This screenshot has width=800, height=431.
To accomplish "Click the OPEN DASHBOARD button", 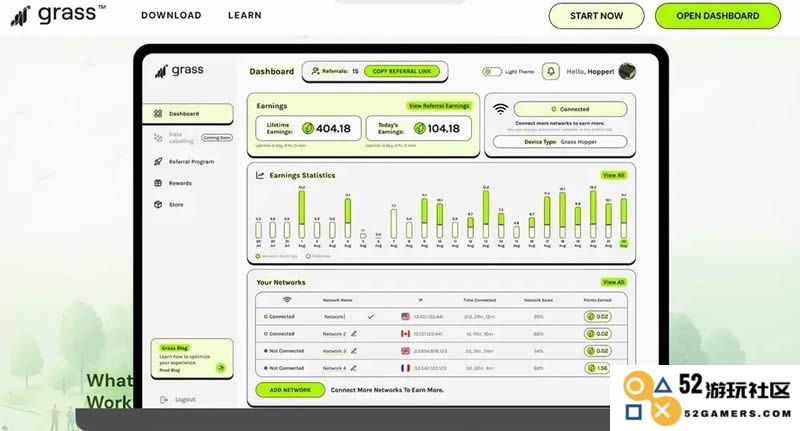I will tap(717, 16).
